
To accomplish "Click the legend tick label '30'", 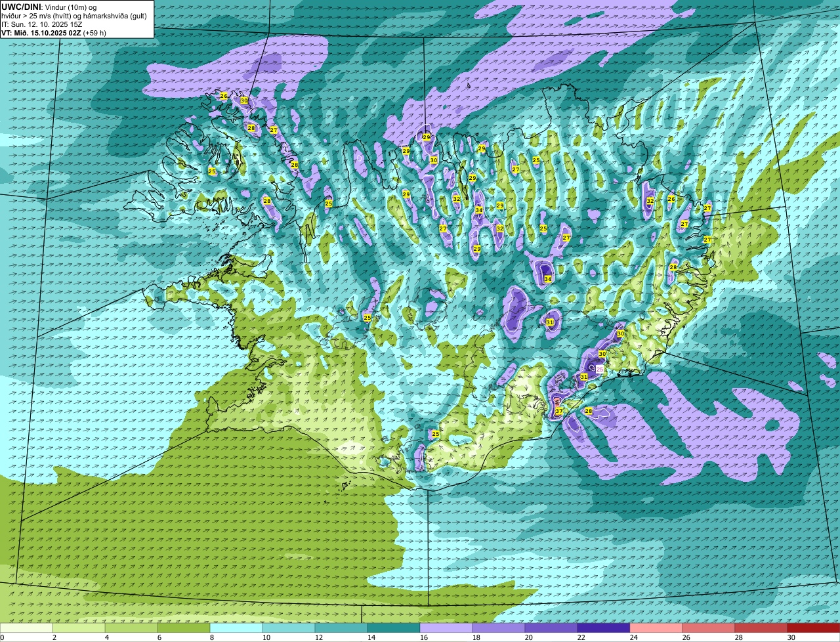I will [x=791, y=637].
